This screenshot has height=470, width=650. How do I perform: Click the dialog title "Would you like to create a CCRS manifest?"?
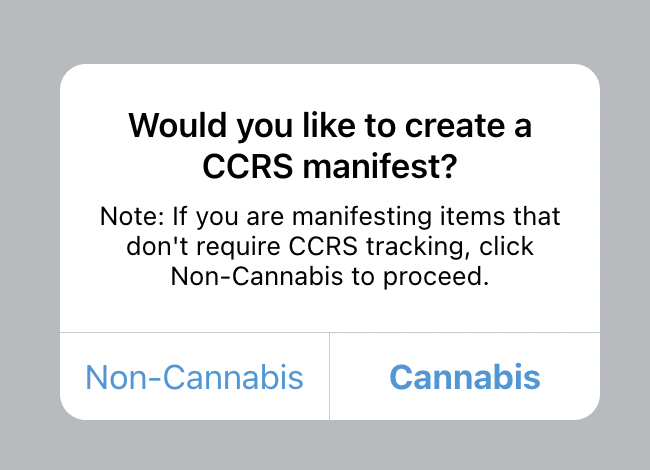tap(330, 146)
